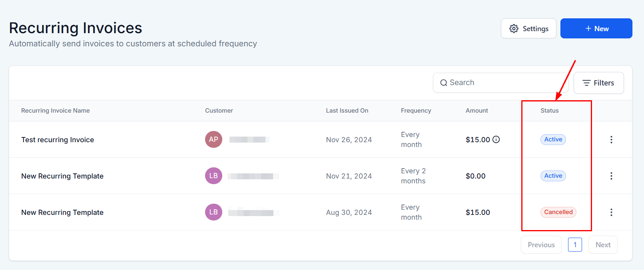Click the info icon beside $15.00 amount
The width and height of the screenshot is (644, 270).
point(496,139)
